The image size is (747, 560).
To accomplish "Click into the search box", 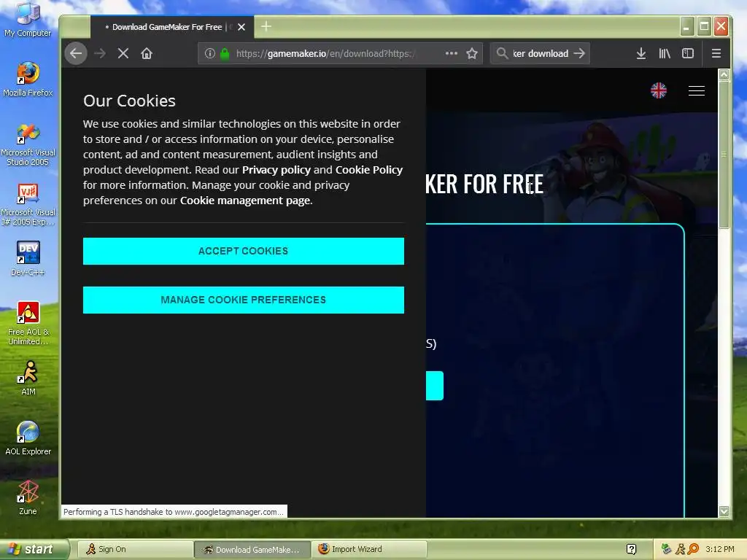I will [541, 53].
